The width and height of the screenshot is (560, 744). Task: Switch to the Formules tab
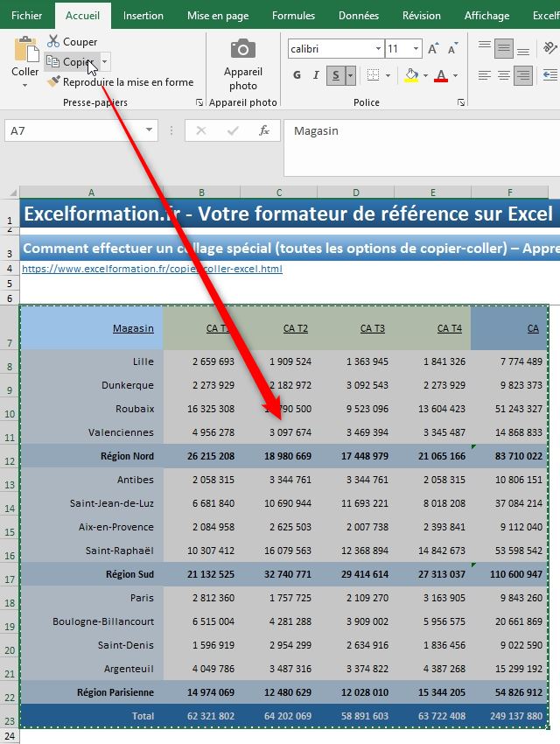coord(293,15)
